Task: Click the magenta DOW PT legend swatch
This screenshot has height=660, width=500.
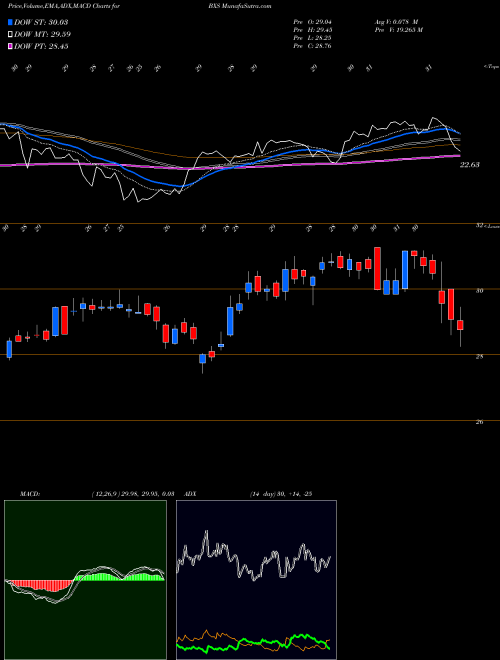Action: (10, 46)
